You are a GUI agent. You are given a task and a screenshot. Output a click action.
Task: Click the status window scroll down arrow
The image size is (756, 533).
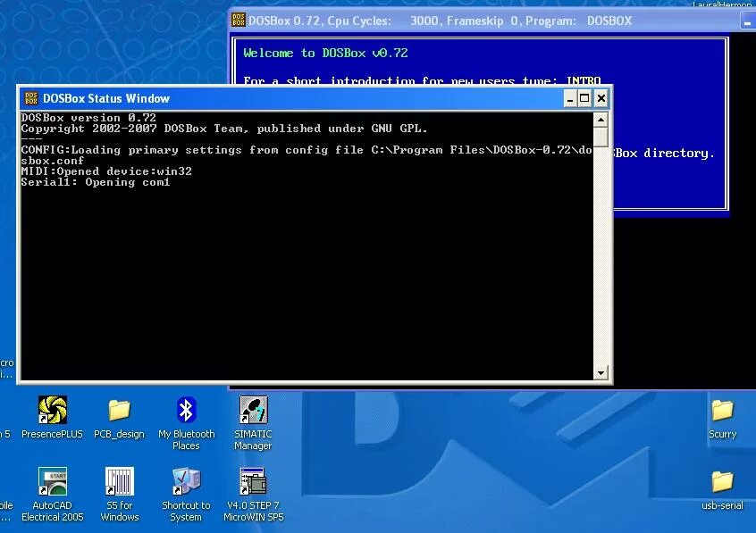[601, 372]
